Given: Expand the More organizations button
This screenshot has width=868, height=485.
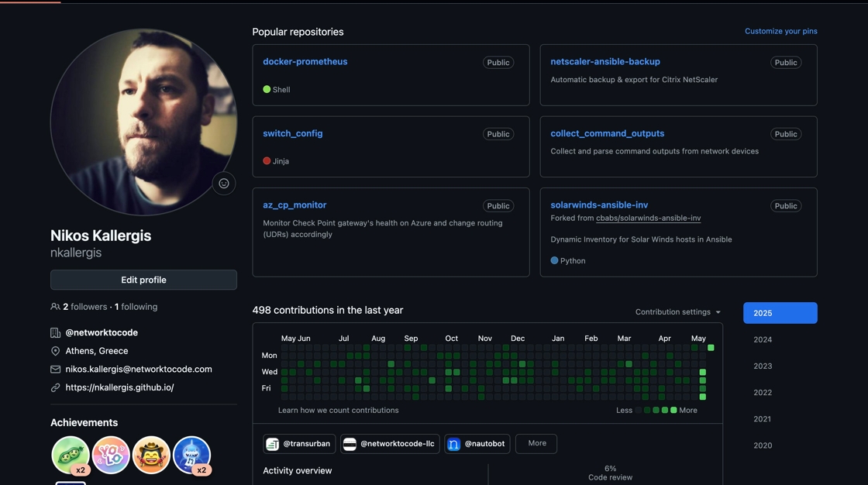Looking at the screenshot, I should [536, 443].
